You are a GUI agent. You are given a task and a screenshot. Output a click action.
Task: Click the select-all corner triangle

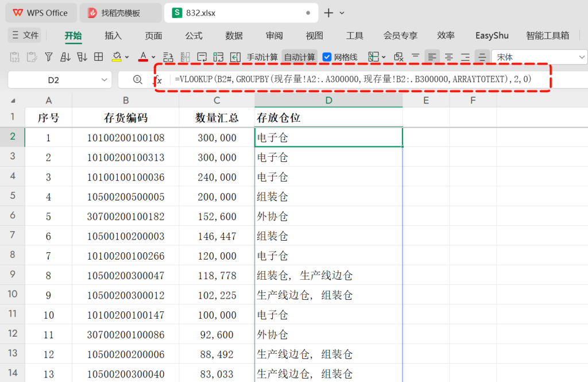click(x=13, y=101)
